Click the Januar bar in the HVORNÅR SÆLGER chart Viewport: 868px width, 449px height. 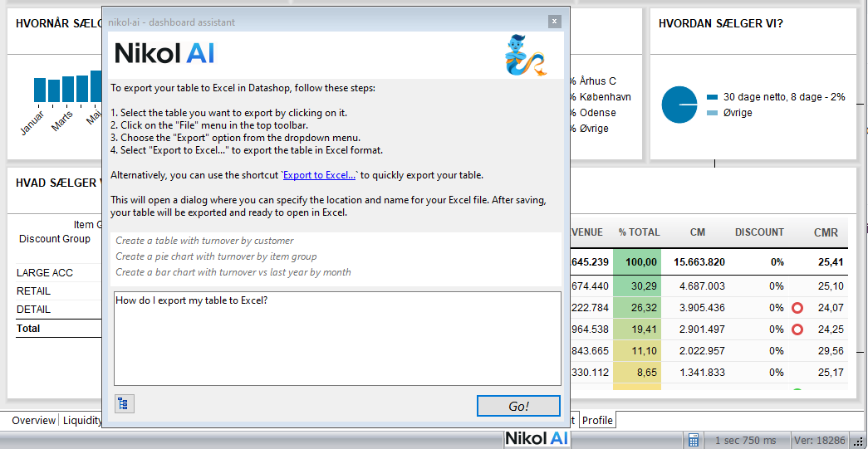point(40,90)
